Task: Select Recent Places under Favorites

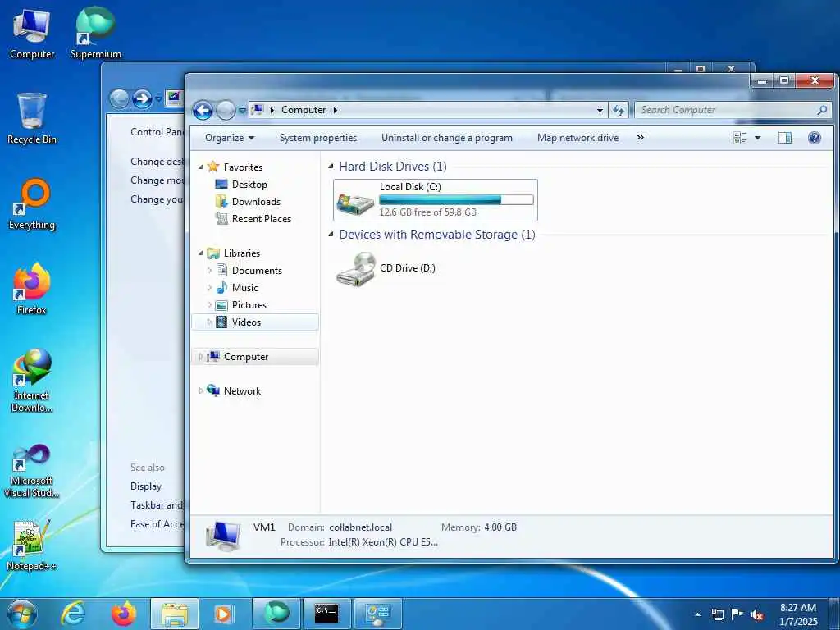Action: point(261,218)
